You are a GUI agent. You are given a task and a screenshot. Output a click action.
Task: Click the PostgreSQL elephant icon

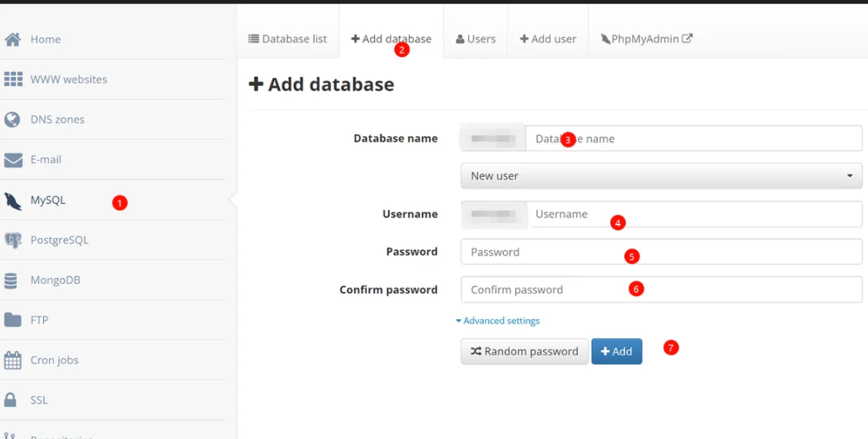[13, 240]
